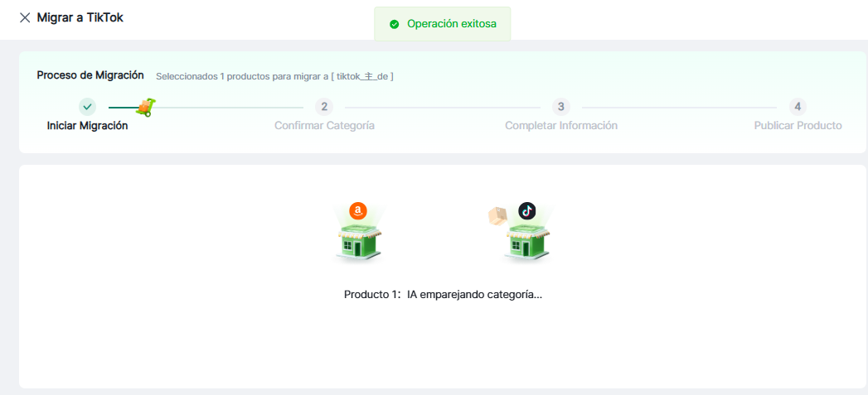
Task: Click the flying cardboard package icon
Action: 497,216
